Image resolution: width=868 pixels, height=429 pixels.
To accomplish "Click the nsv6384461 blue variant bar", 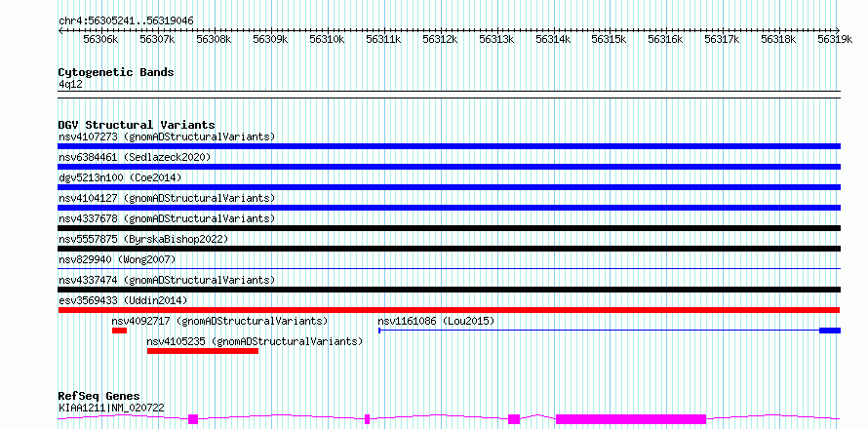I will point(449,167).
